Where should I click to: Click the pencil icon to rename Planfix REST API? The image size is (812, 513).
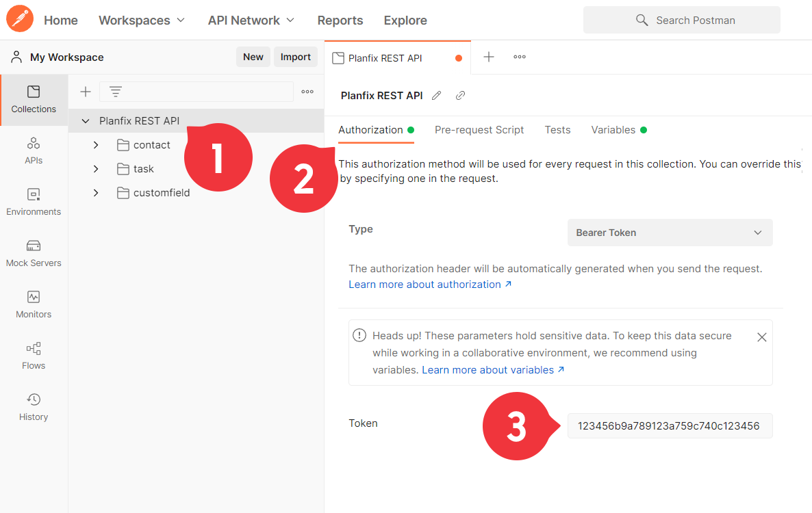pos(437,96)
